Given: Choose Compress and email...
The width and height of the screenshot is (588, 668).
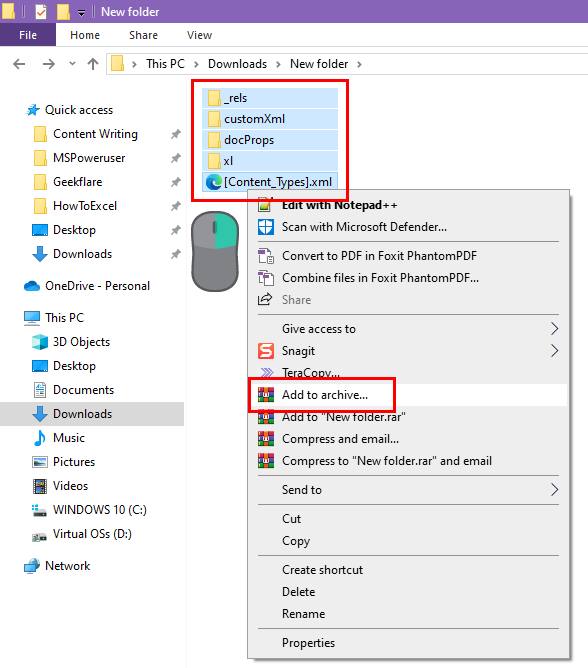Looking at the screenshot, I should [340, 439].
